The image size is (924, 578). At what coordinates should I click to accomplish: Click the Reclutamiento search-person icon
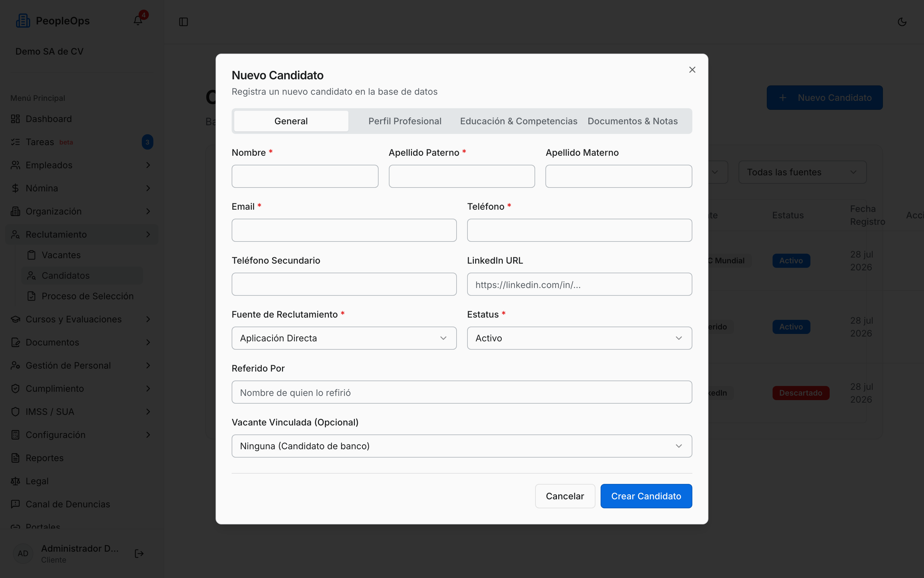click(15, 234)
